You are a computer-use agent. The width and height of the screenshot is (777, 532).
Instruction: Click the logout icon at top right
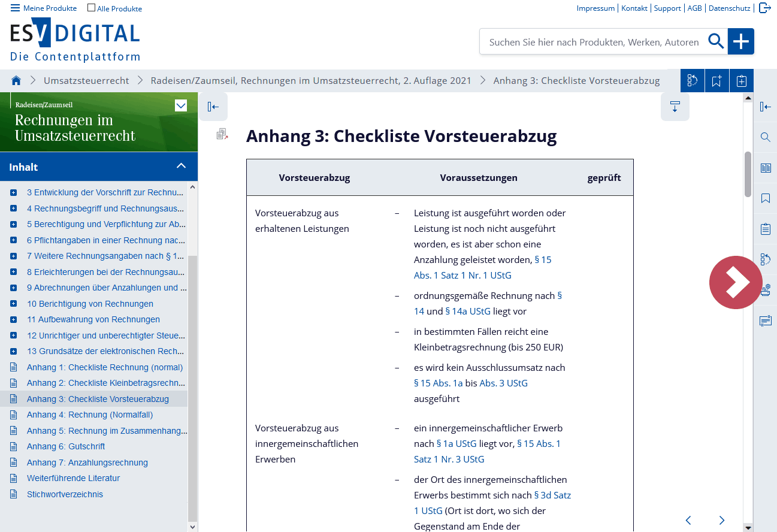pyautogui.click(x=764, y=8)
